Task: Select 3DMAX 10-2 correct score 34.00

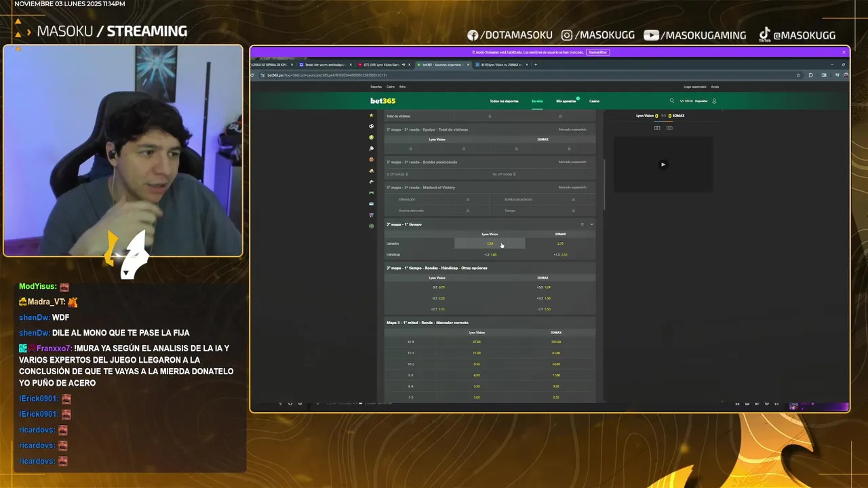Action: [x=556, y=364]
